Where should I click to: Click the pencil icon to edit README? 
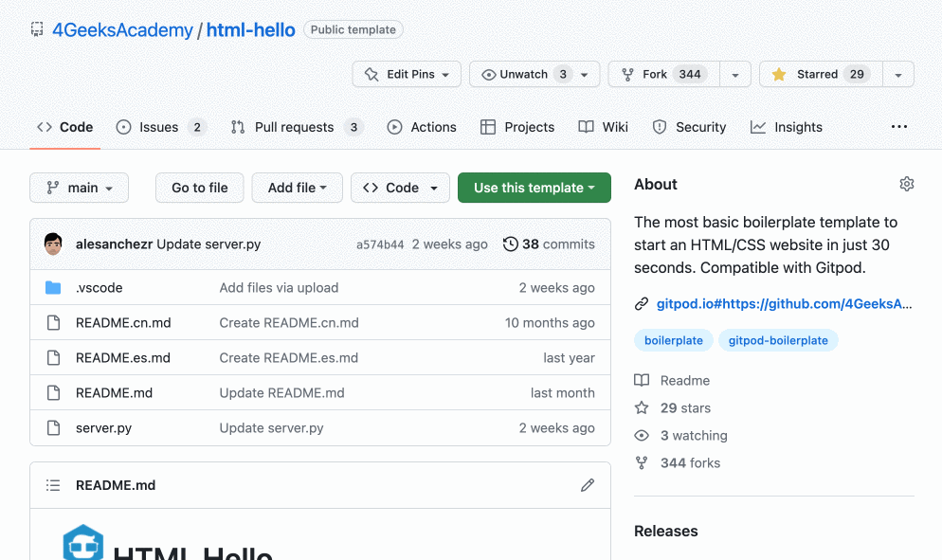588,485
